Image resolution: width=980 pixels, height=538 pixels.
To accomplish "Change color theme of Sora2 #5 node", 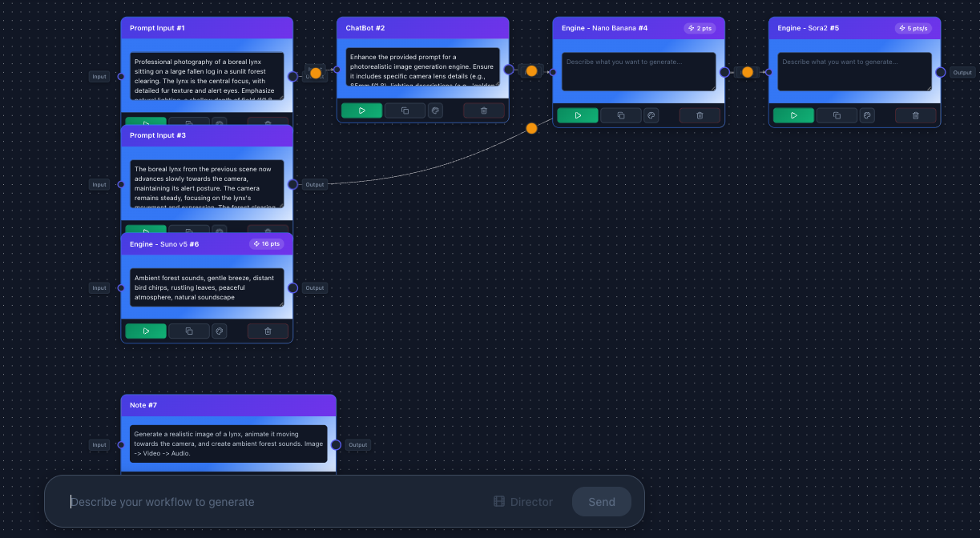I will (x=867, y=115).
